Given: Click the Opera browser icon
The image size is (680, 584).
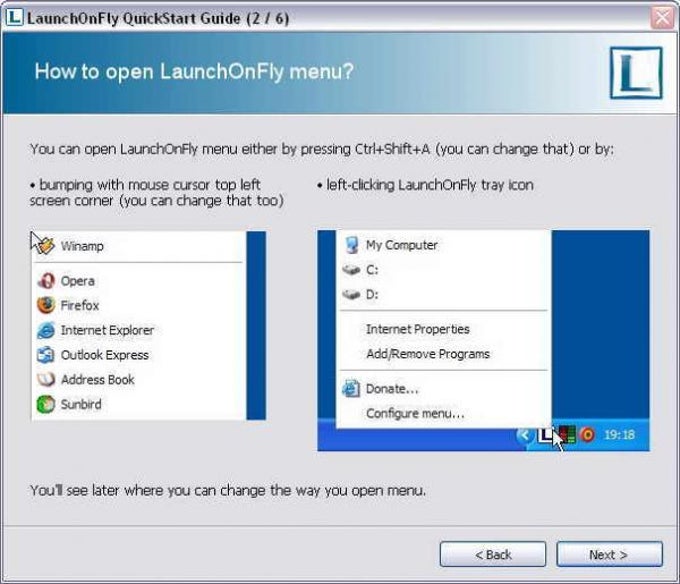Looking at the screenshot, I should point(46,281).
